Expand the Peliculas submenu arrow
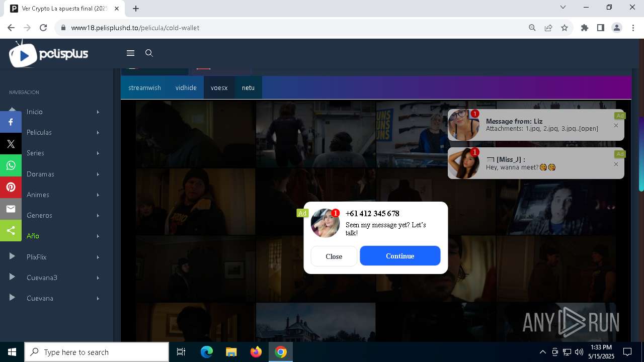644x362 pixels. tap(98, 132)
